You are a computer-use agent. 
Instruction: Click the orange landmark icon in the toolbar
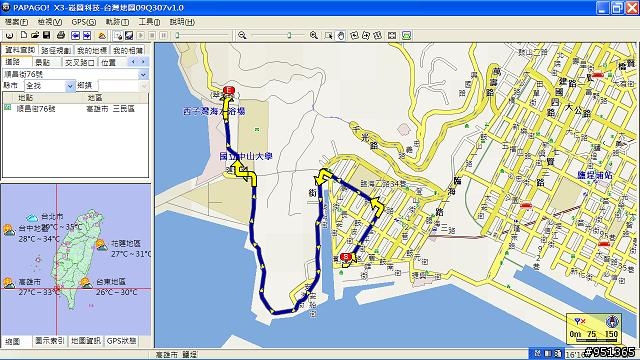tap(102, 36)
